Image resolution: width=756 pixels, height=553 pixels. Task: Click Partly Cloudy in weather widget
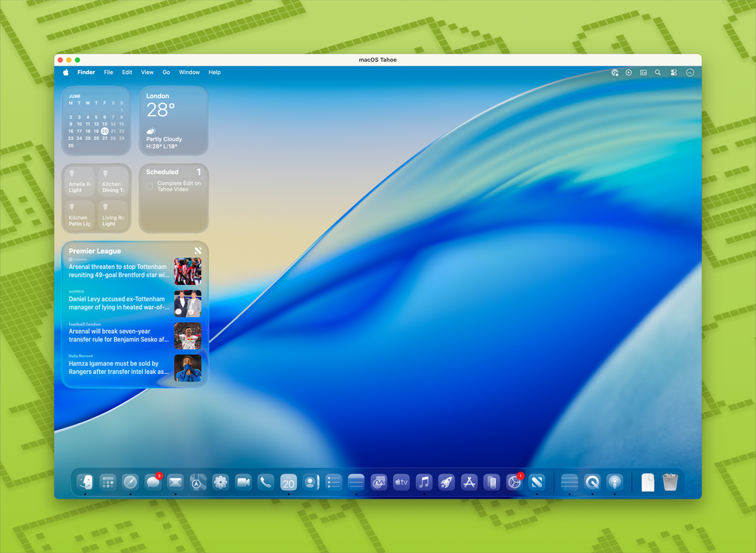coord(164,139)
